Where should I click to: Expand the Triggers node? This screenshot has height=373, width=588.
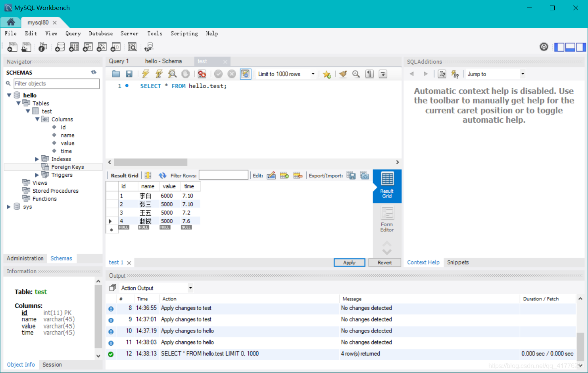37,175
